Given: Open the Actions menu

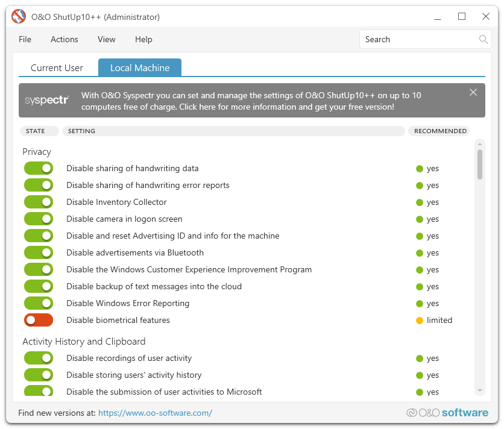Looking at the screenshot, I should (x=65, y=40).
